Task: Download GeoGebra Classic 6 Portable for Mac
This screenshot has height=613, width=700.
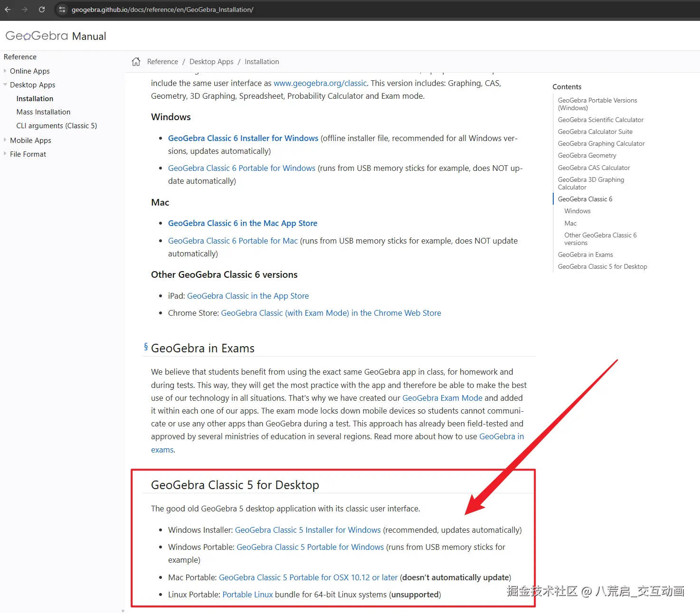Action: coord(233,241)
